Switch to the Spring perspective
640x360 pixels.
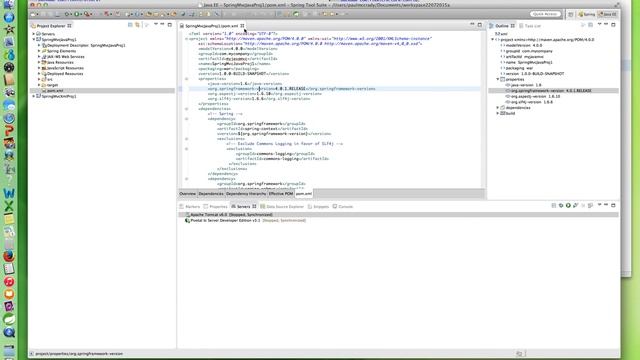(587, 14)
